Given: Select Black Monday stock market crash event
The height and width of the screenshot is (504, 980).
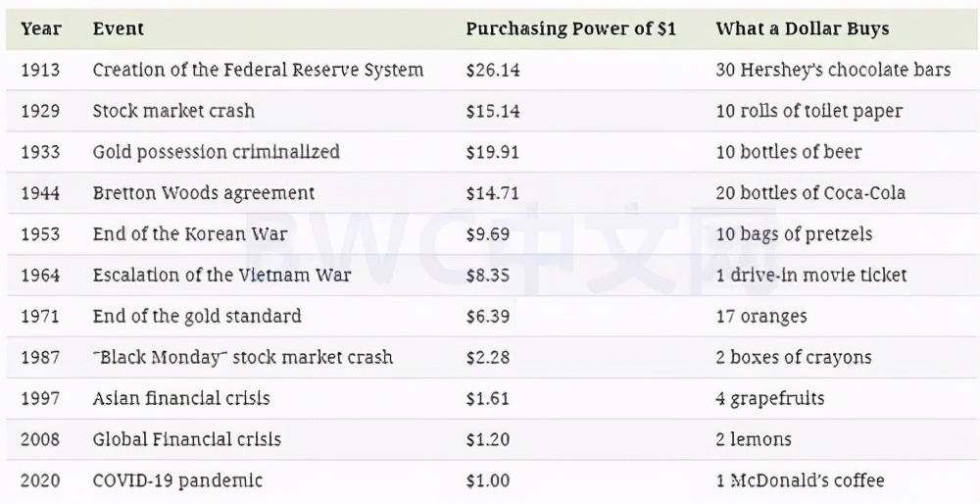Looking at the screenshot, I should tap(242, 358).
